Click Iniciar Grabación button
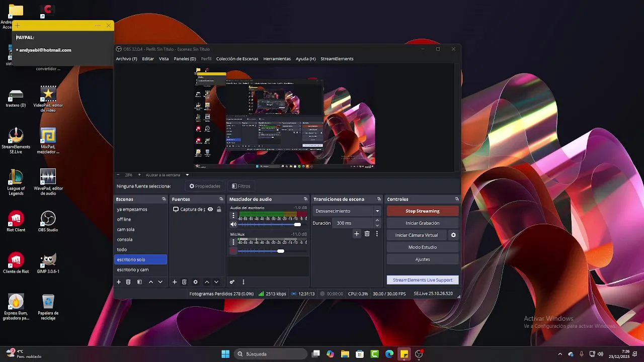 coord(423,223)
